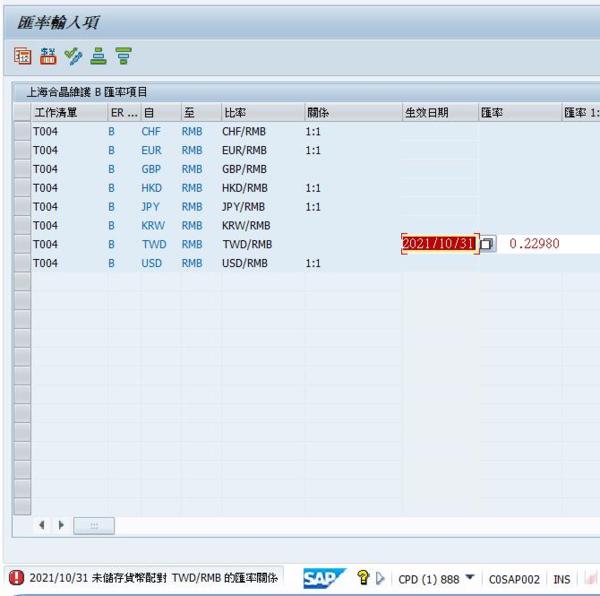Select the row selector for the TWD/RMB row
600x596 pixels.
(x=21, y=244)
